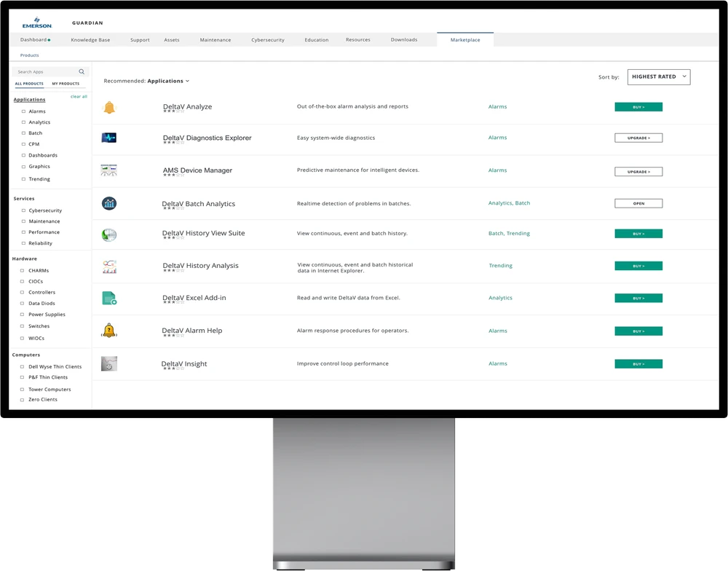Tick the Cybersecurity service checkbox
The image size is (728, 571).
tap(23, 210)
